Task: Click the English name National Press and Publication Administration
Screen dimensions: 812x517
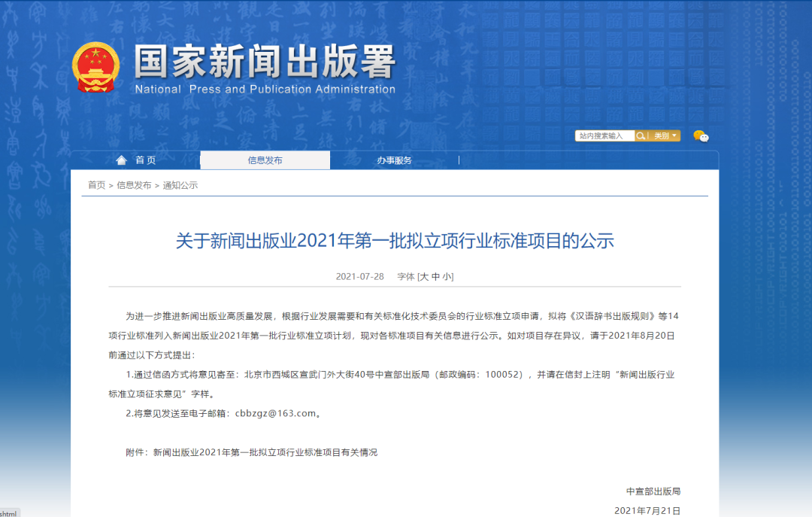Action: (265, 90)
